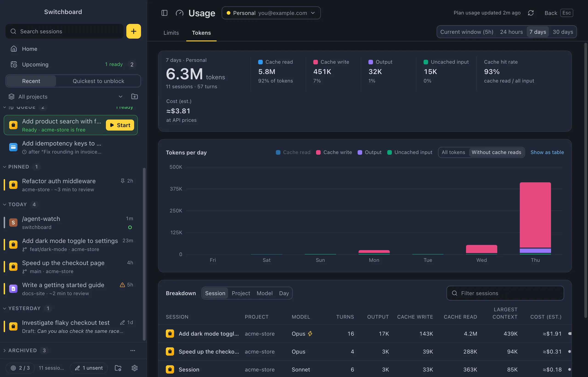Select Without cache reads chart mode
This screenshot has width=588, height=377.
496,152
